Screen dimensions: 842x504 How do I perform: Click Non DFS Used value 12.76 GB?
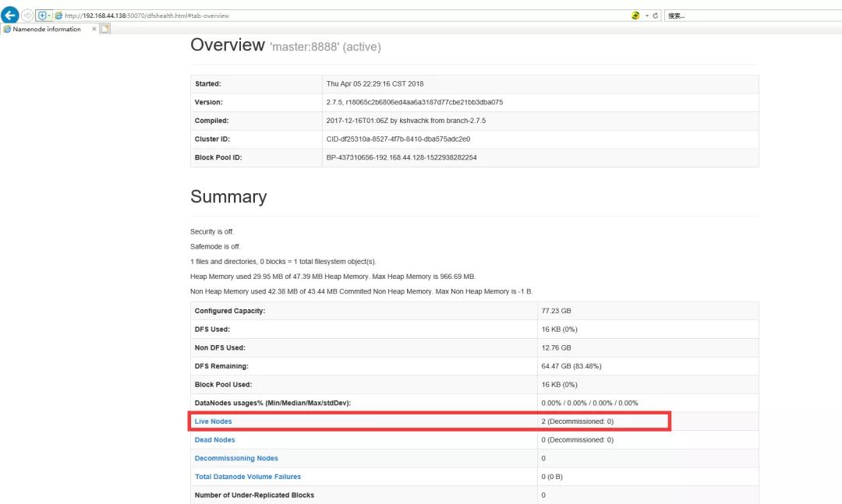pos(557,347)
